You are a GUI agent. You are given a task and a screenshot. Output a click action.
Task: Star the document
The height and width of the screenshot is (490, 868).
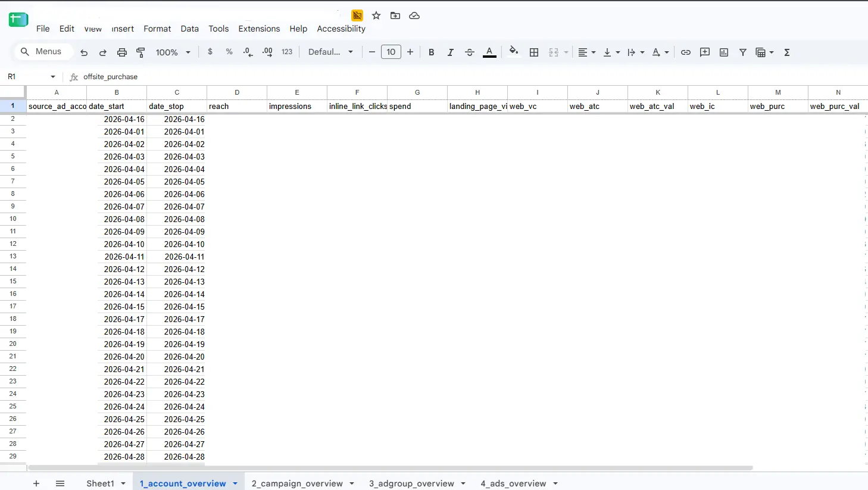(376, 15)
